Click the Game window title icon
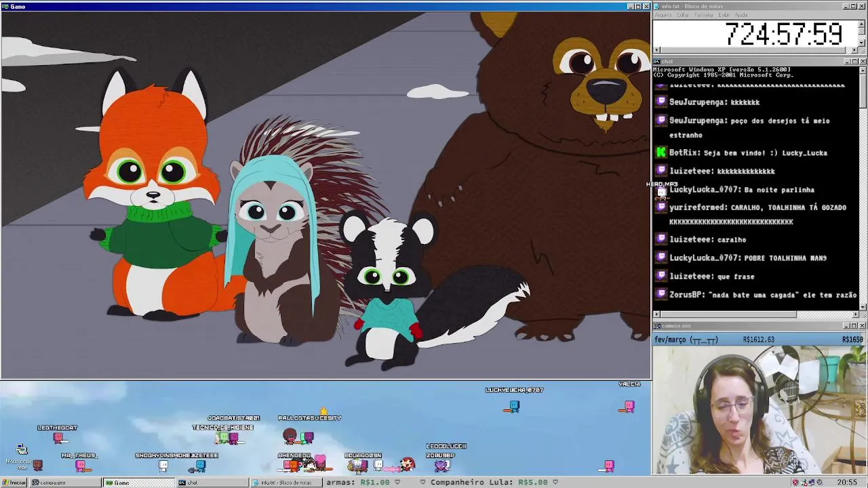The height and width of the screenshot is (488, 868). click(5, 6)
